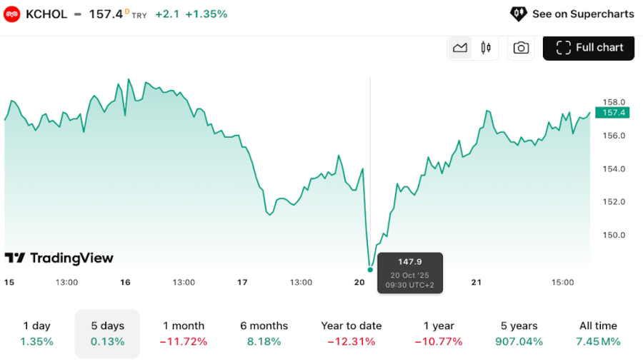Switch to candlestick chart style
Screen dimensions: 643x364
coord(487,48)
